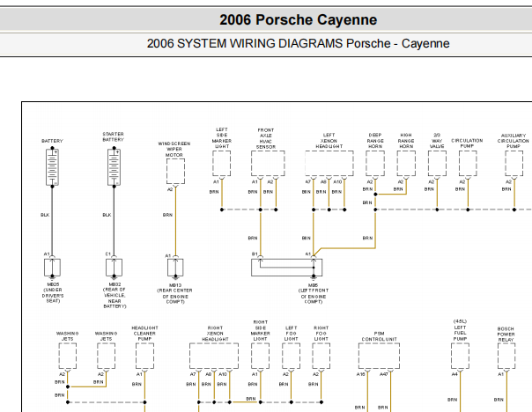Select the LEFT XENON HEADLIGHT label
This screenshot has height=412, width=532.
329,140
